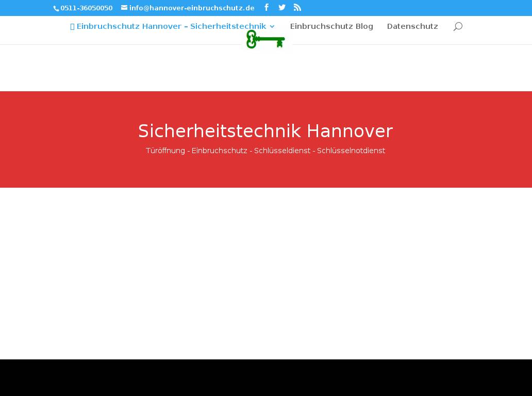Click info@hannover-einbruchschutz.de email link
This screenshot has width=532, height=396.
[x=192, y=8]
